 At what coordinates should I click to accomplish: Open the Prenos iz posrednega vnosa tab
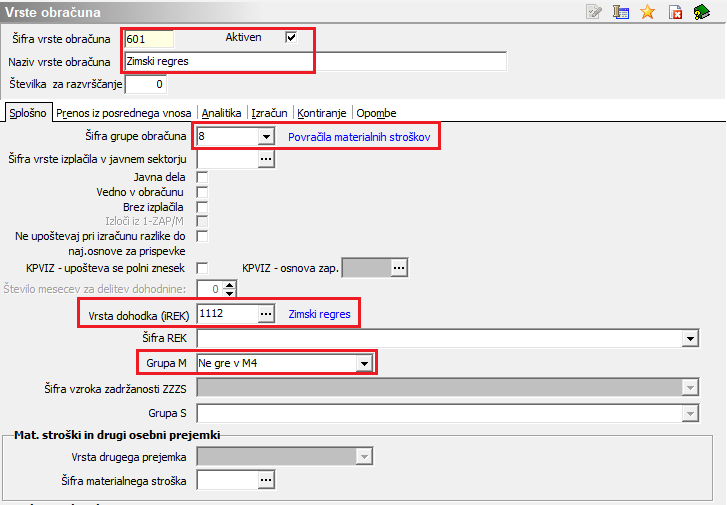click(x=124, y=113)
